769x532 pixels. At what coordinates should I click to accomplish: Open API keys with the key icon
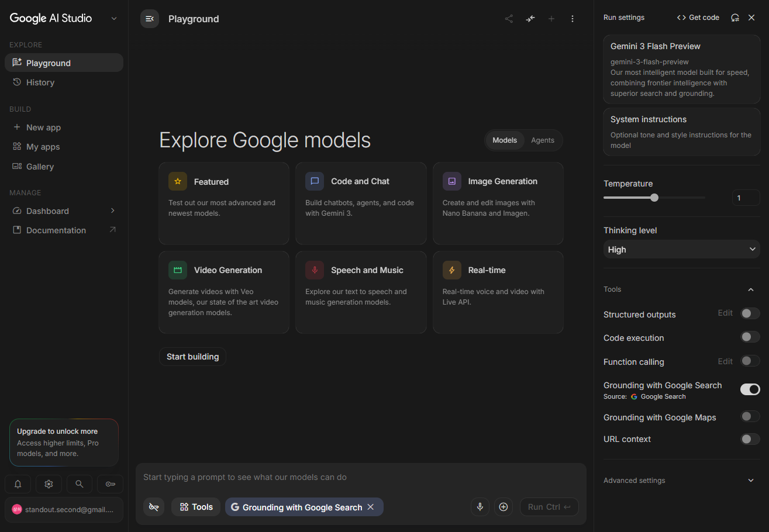tap(110, 484)
